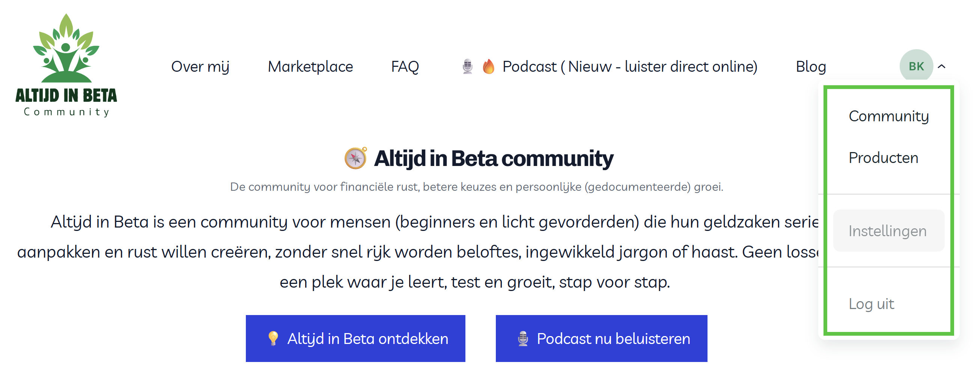Viewport: 980px width, 377px height.
Task: Select Producten from the user menu
Action: coord(884,158)
